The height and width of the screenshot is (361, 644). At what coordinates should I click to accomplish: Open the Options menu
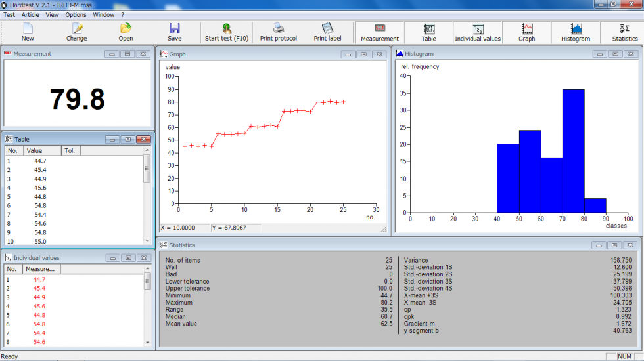(76, 14)
